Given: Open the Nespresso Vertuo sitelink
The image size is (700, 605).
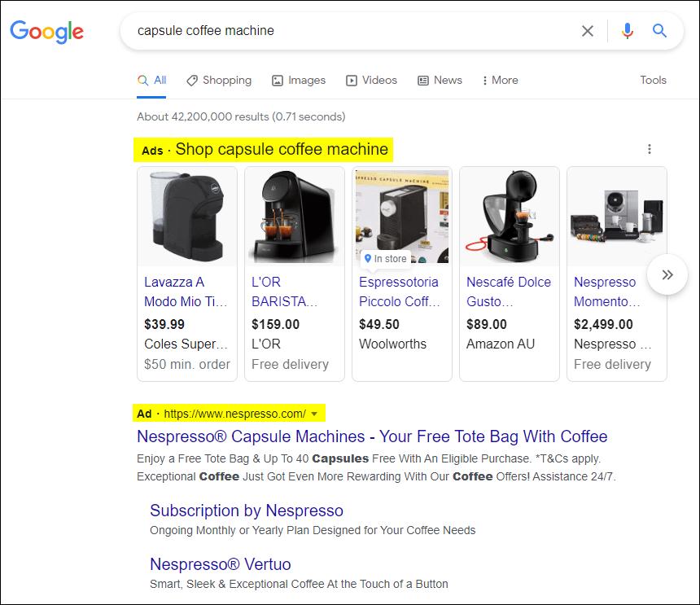Looking at the screenshot, I should pos(221,564).
